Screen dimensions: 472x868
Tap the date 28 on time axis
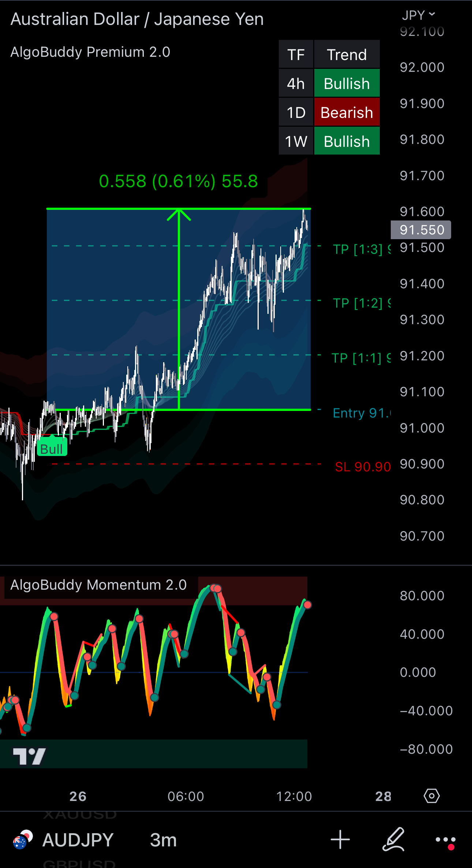383,796
